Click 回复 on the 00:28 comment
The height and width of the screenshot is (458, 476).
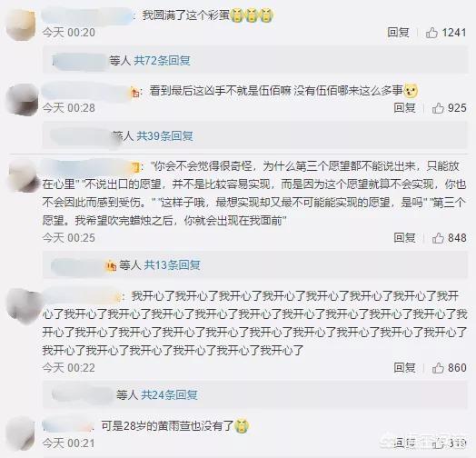tap(404, 107)
